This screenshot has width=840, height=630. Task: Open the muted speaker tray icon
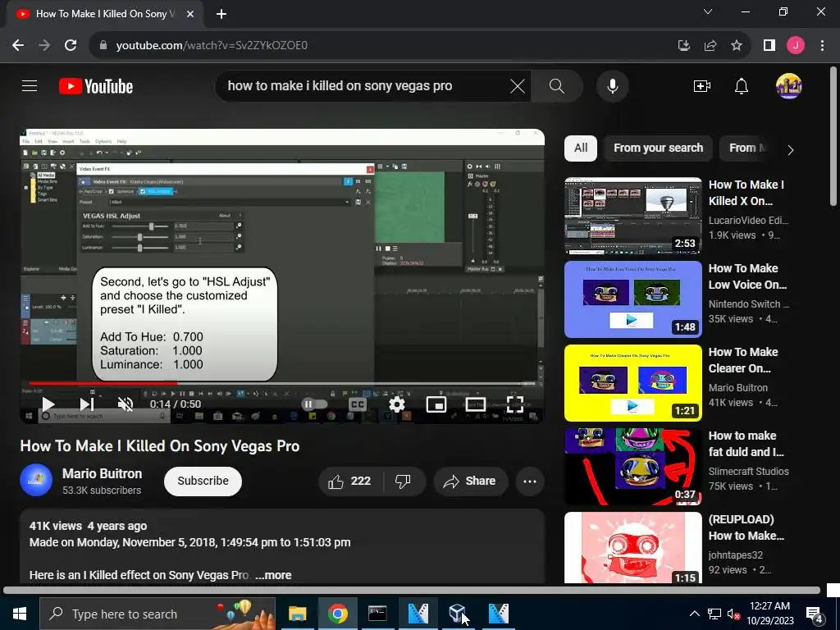734,614
